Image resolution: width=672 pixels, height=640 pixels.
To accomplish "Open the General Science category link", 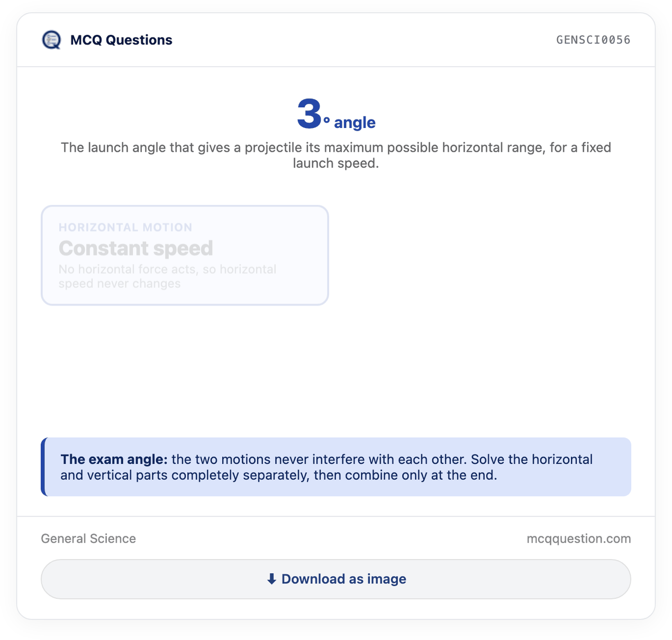I will click(x=88, y=538).
